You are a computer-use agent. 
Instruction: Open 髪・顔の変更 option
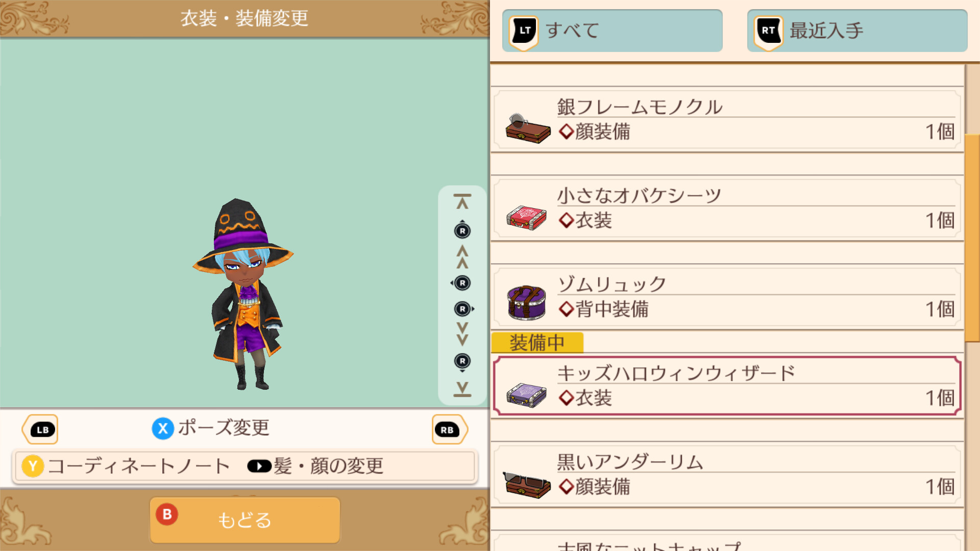click(315, 466)
